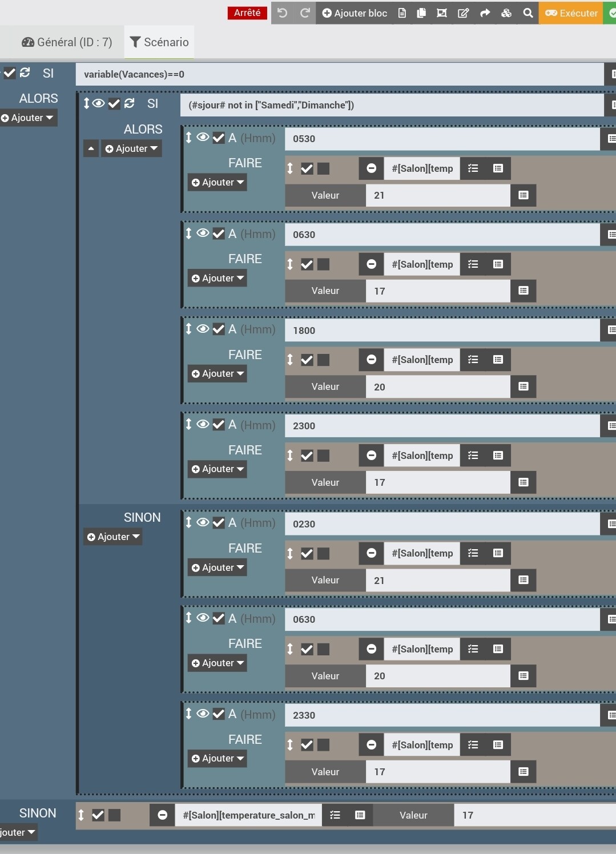The image size is (616, 854).
Task: Click the 0530 time input field
Action: click(442, 139)
